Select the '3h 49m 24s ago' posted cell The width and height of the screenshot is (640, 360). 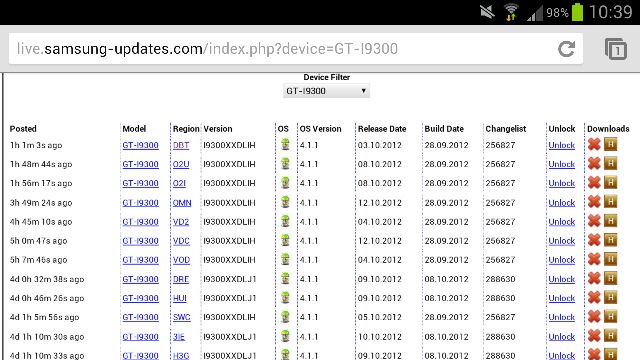(41, 203)
